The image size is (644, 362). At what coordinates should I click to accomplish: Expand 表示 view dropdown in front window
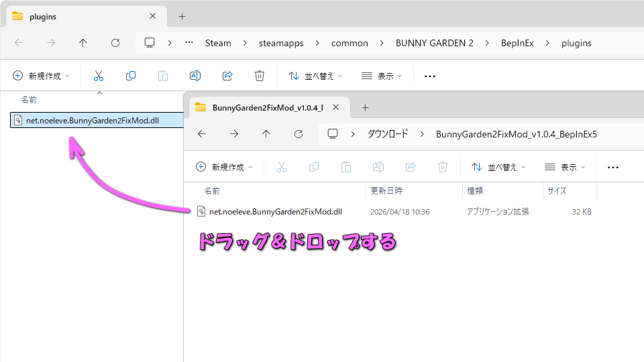[565, 167]
